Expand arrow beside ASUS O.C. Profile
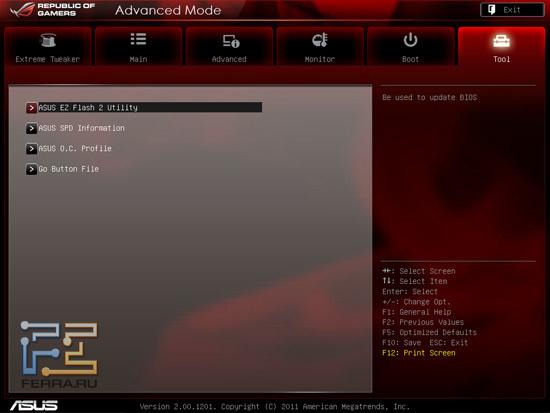This screenshot has width=550, height=413. pyautogui.click(x=31, y=148)
